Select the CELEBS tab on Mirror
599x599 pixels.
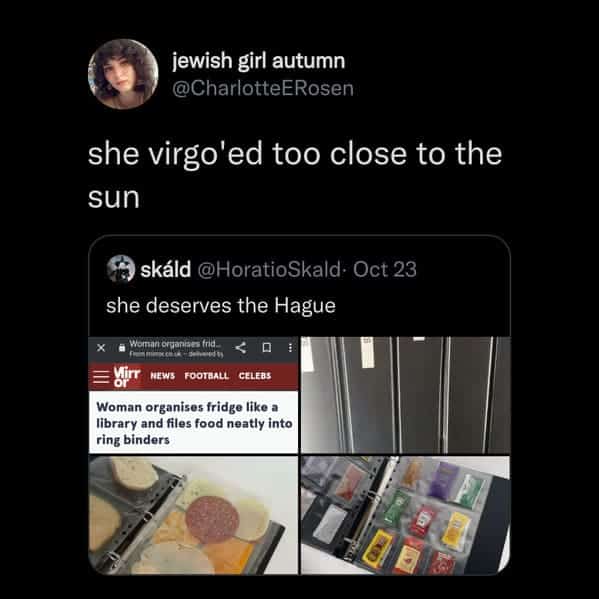click(x=255, y=376)
